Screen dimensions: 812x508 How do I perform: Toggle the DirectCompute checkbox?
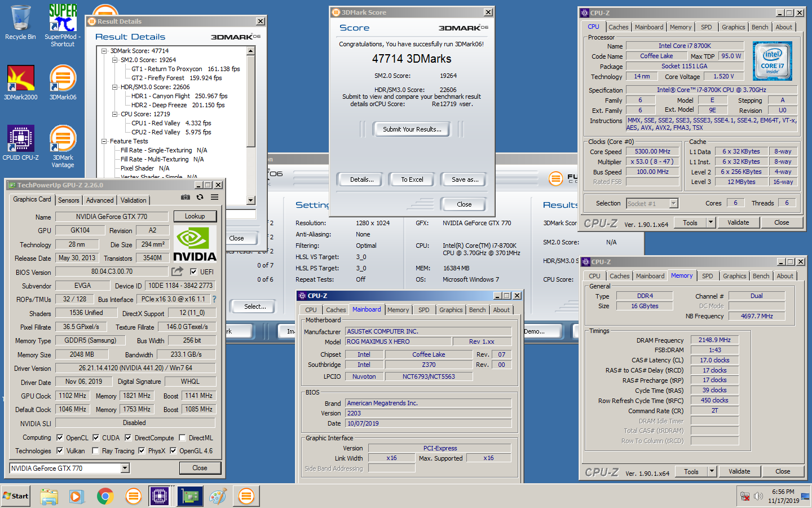[128, 437]
